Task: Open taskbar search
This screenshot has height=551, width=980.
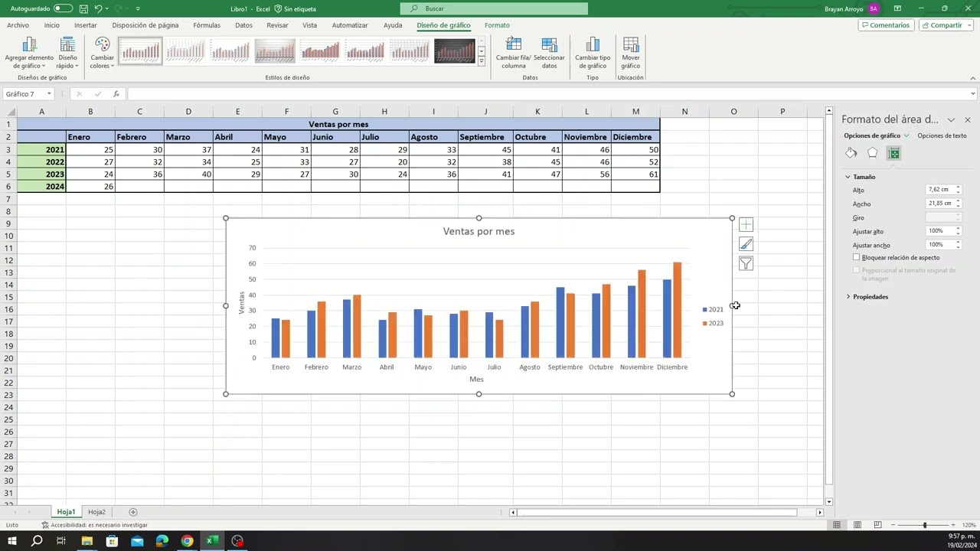Action: (x=37, y=541)
